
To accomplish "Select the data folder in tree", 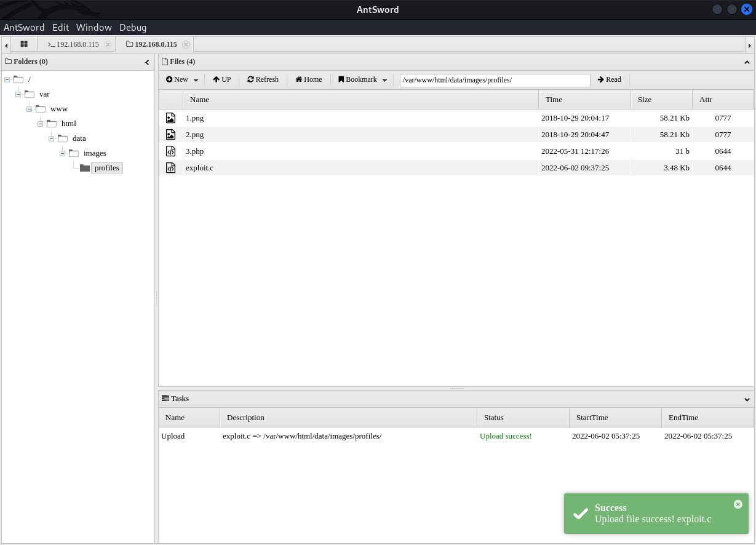I will click(x=79, y=138).
